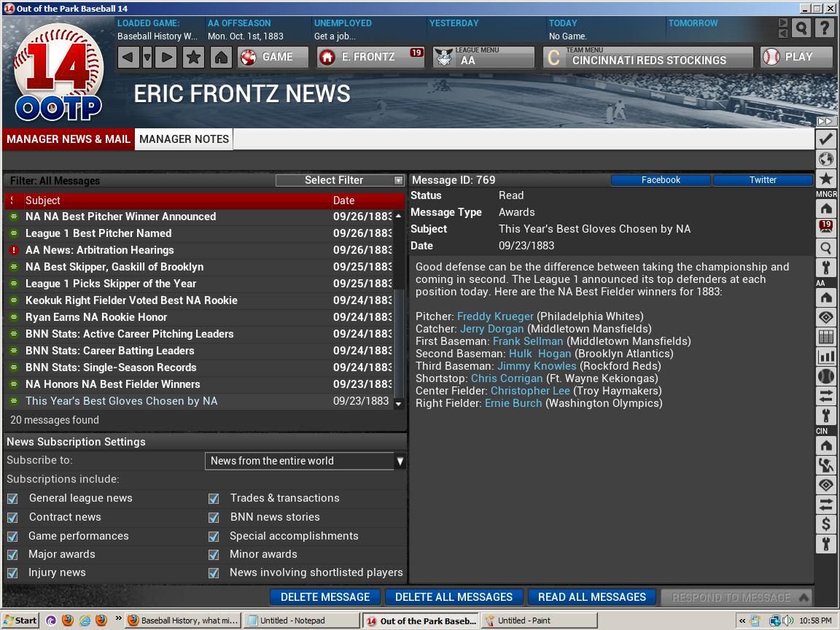Click the Delete All Messages button
This screenshot has height=630, width=840.
tap(454, 596)
